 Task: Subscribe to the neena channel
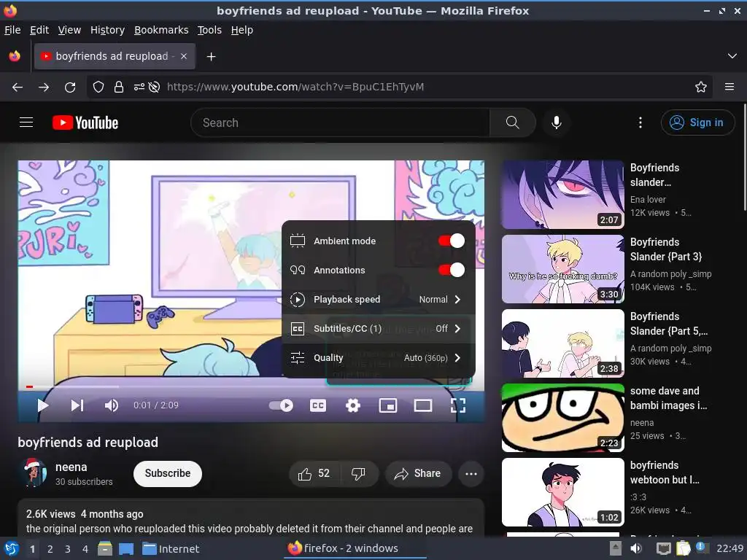click(168, 473)
